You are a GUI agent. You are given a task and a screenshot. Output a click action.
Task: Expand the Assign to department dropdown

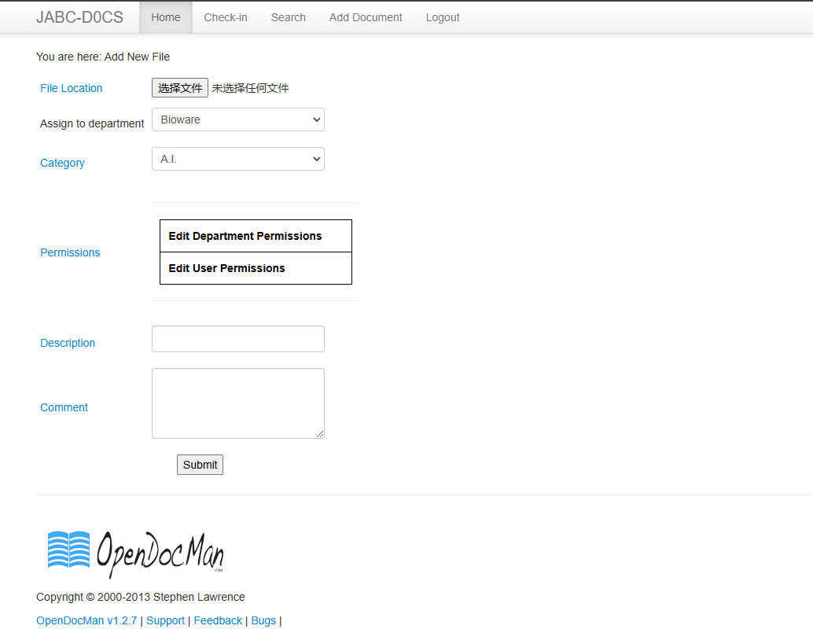pyautogui.click(x=237, y=120)
